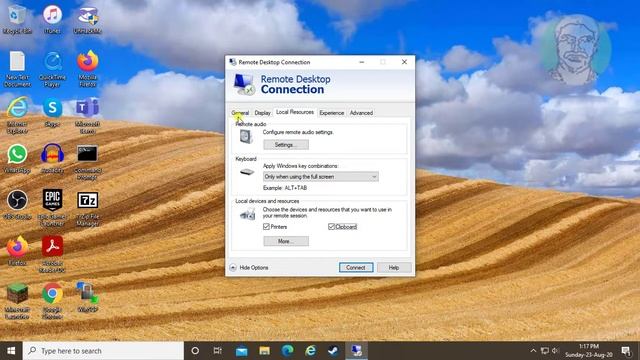Open the Firefox shortcut beside Adobe Reader
Viewport: 640px width, 360px height.
17,251
